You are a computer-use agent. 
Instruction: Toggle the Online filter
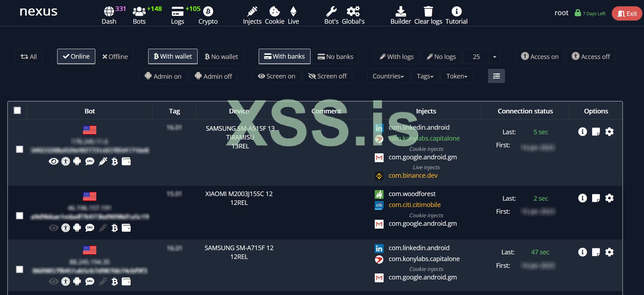76,57
